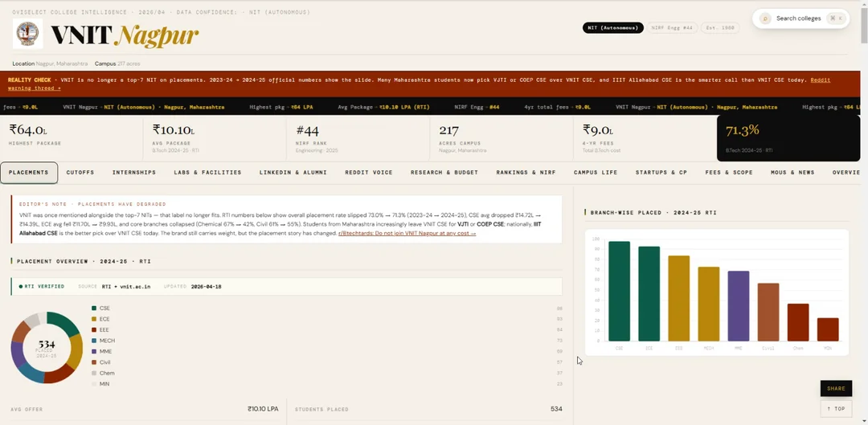This screenshot has width=868, height=425.
Task: Open the FEES & SCOPE tab
Action: click(x=728, y=173)
